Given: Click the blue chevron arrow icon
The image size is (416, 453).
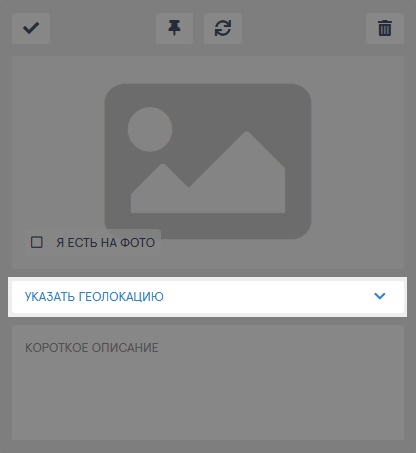Looking at the screenshot, I should click(380, 296).
